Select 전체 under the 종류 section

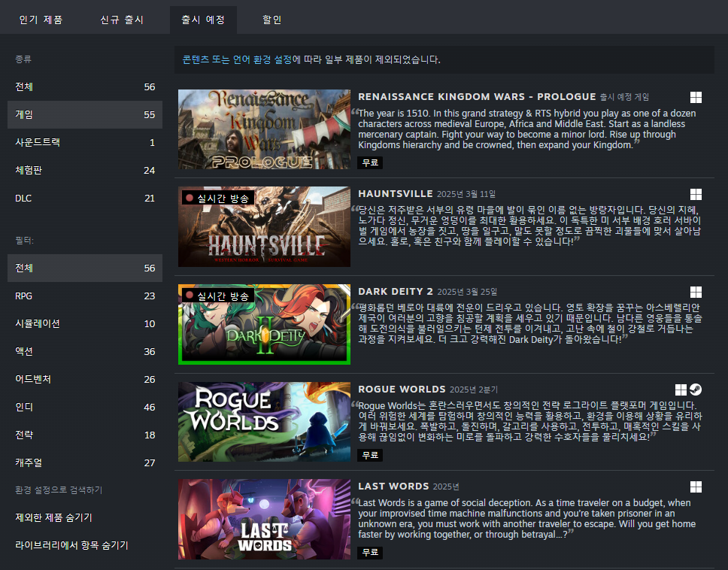tap(85, 86)
